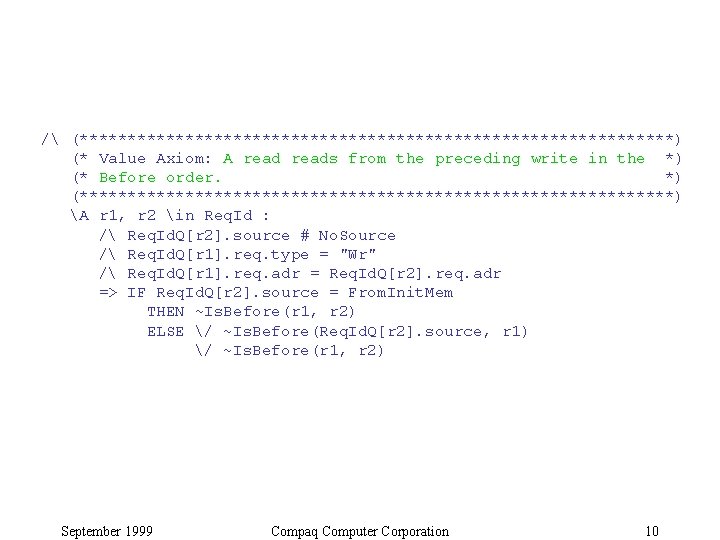This screenshot has height=540, width=720.
Task: Click the "Wr" string literal
Action: click(x=358, y=254)
